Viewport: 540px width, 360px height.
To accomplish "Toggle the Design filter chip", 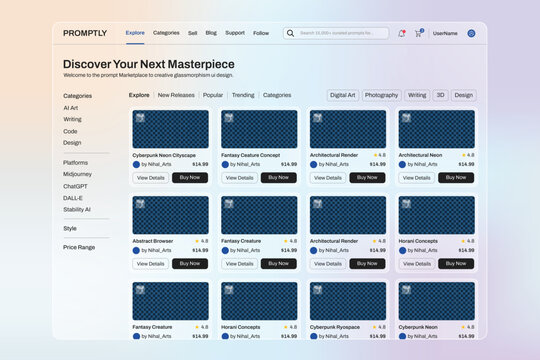I will pyautogui.click(x=464, y=95).
